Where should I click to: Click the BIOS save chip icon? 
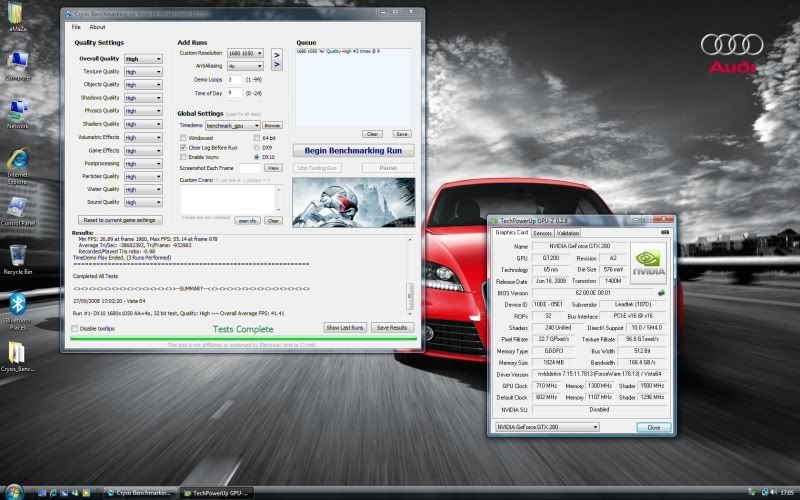click(x=659, y=292)
